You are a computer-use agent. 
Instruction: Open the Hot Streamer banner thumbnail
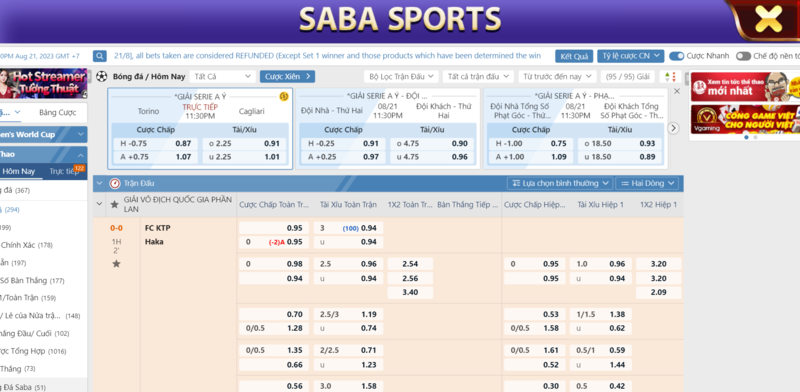pos(43,84)
